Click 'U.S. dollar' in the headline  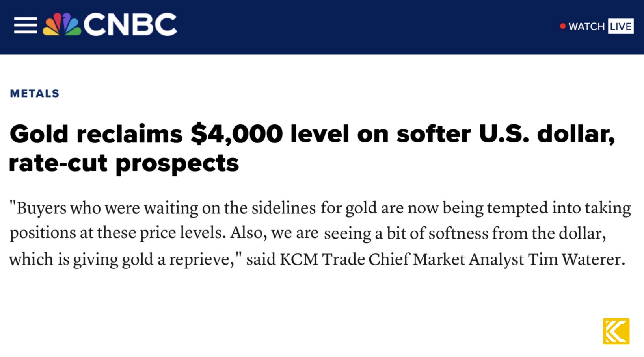[x=547, y=134]
